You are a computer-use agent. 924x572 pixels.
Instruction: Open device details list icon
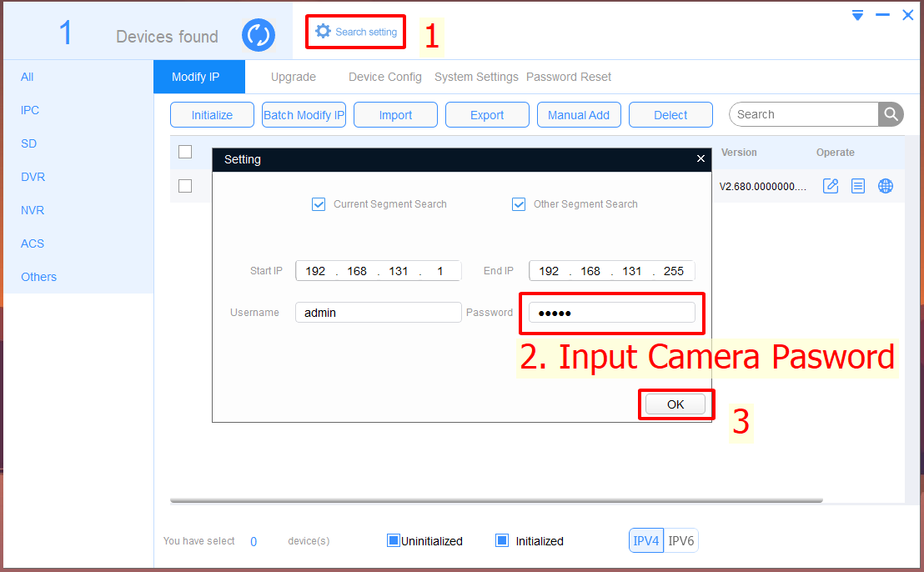(858, 186)
